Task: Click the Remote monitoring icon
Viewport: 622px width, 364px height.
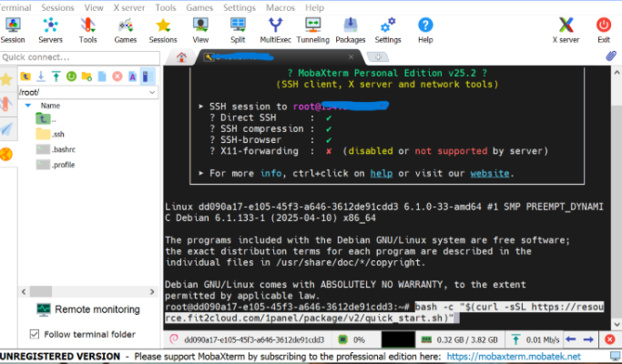Action: click(43, 309)
